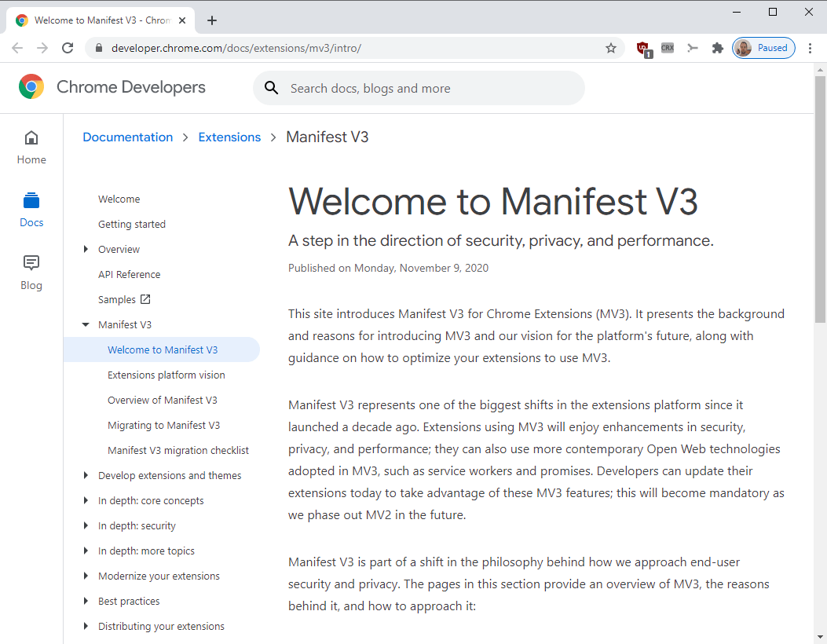
Task: Open Getting started in the sidebar
Action: click(x=132, y=224)
